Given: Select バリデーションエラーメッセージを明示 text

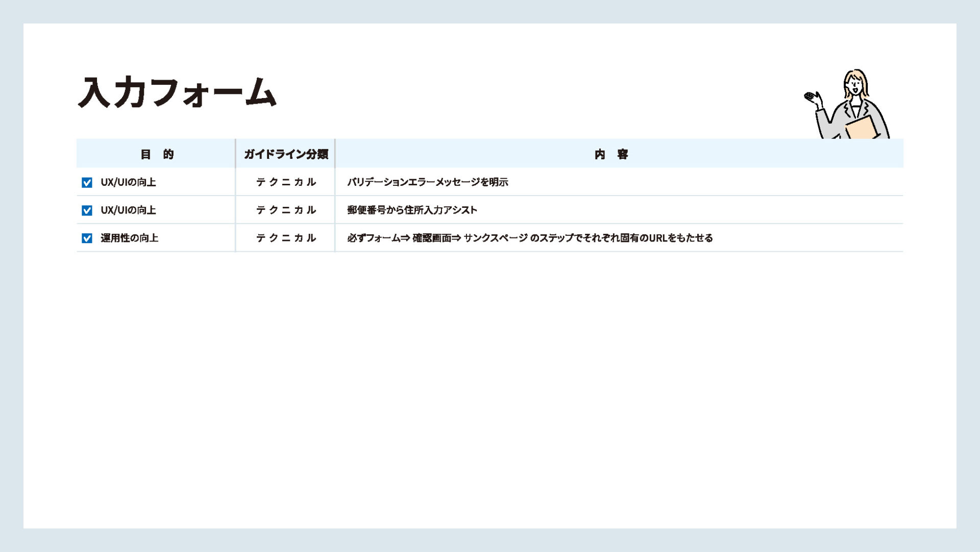Looking at the screenshot, I should [x=428, y=182].
